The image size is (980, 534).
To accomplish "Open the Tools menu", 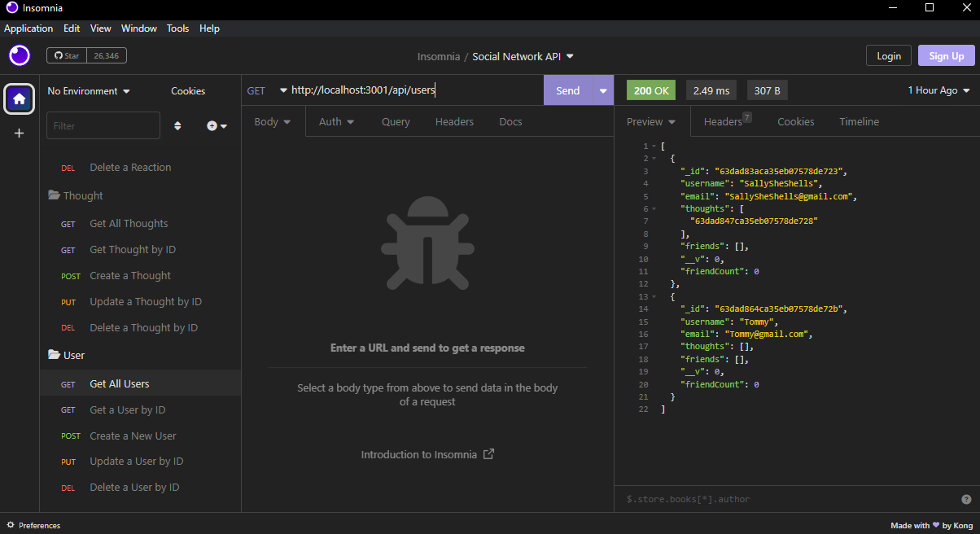I will click(x=177, y=28).
